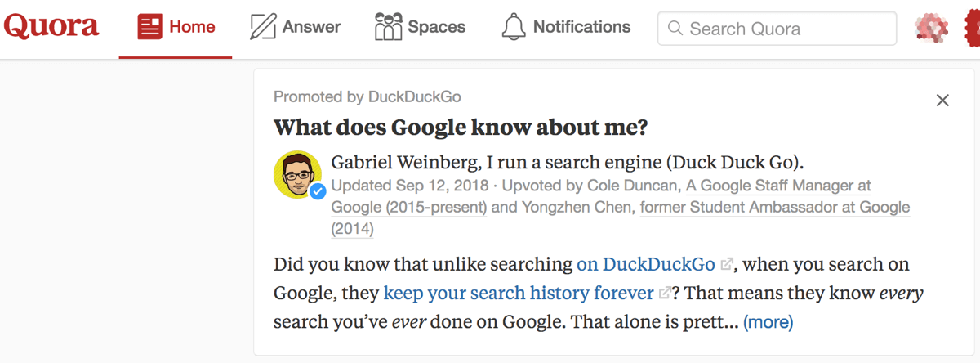The image size is (980, 363).
Task: Open the Notifications tab
Action: pos(566,28)
